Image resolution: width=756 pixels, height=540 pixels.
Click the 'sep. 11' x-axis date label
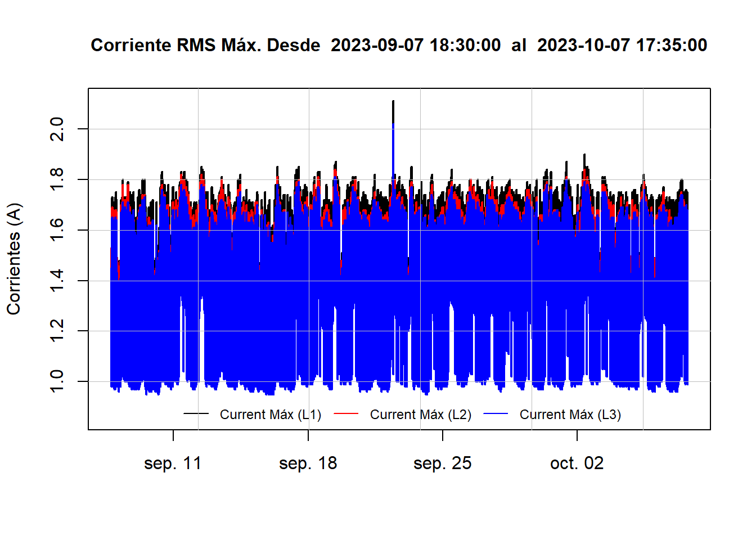(x=173, y=463)
